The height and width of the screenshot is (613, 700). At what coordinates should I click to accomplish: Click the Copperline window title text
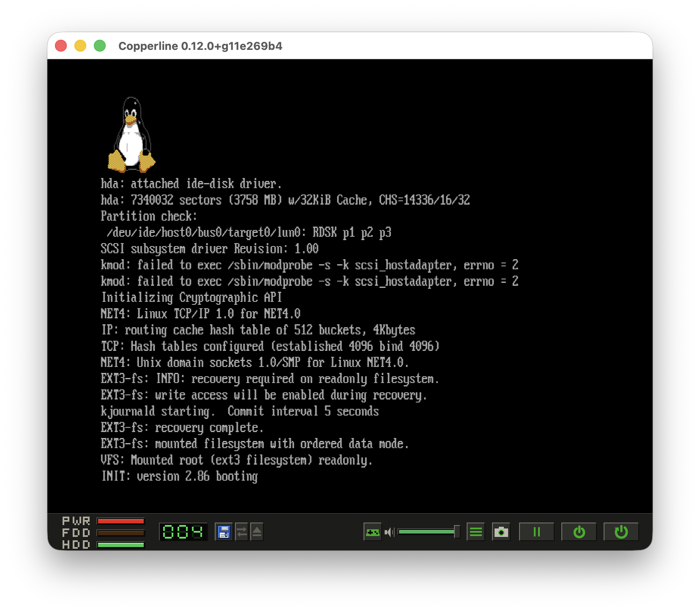(x=200, y=46)
